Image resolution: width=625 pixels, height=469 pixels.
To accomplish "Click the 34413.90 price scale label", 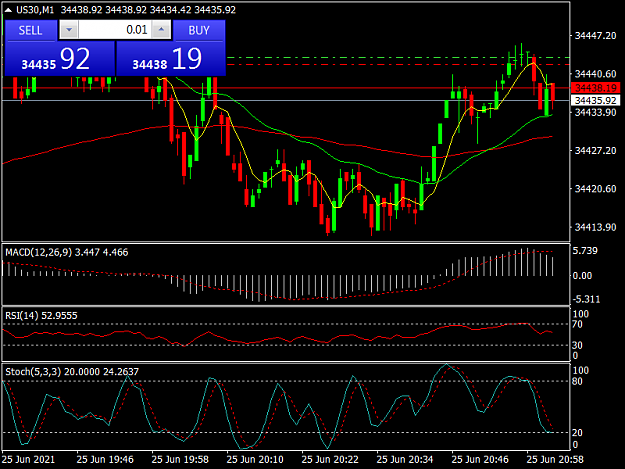I will coord(595,227).
